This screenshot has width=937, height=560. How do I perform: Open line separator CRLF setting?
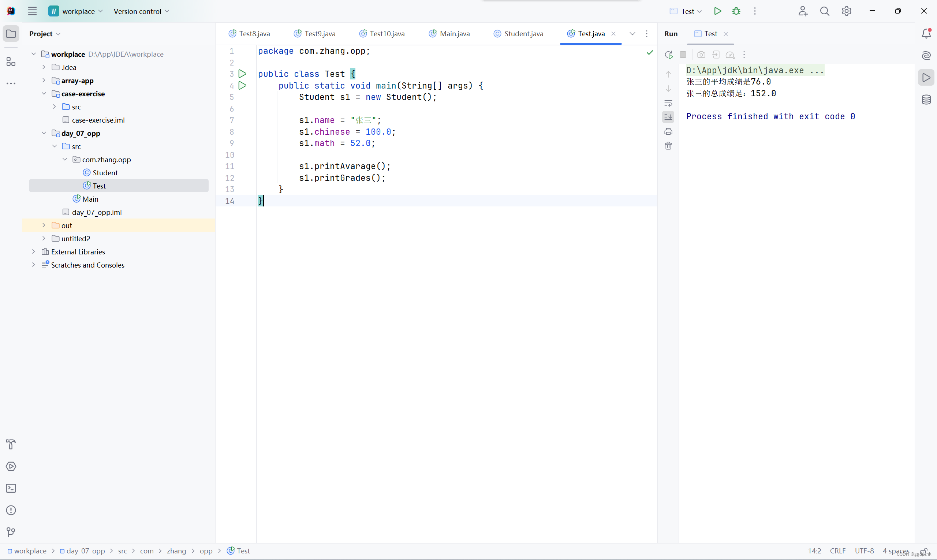pos(838,551)
